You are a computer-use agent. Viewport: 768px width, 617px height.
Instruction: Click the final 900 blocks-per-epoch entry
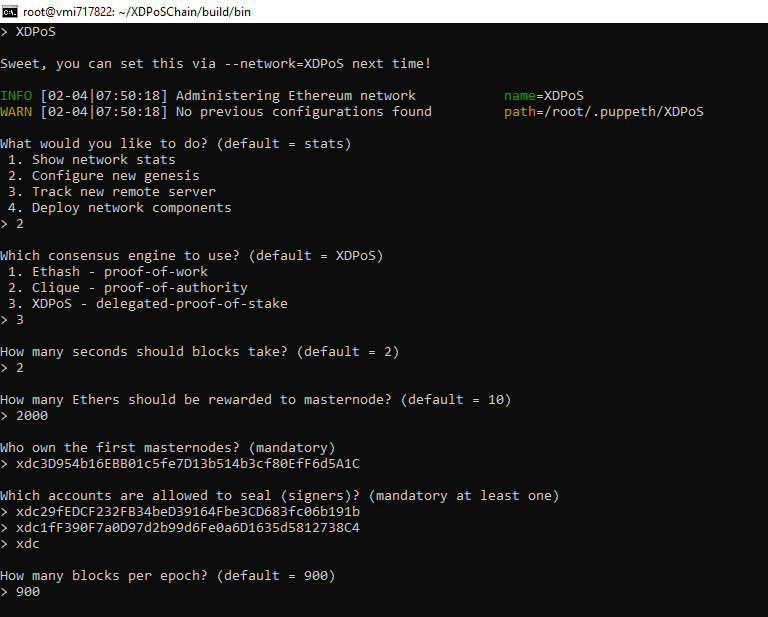click(28, 592)
